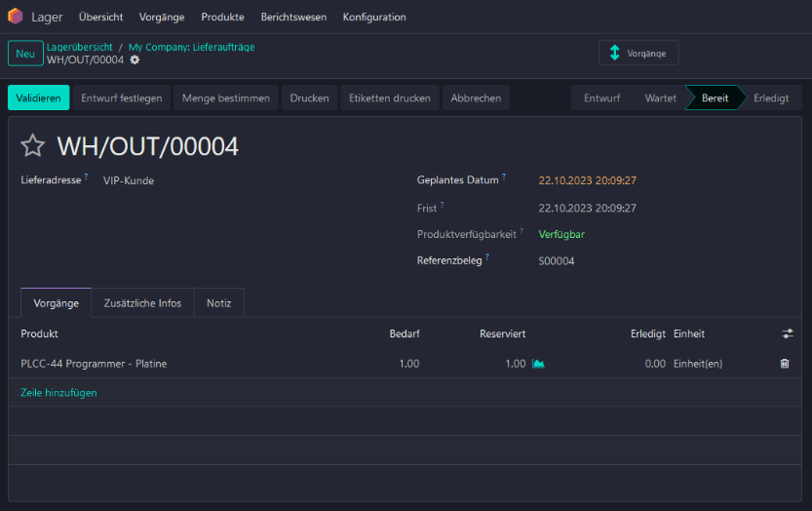Click the VIP-Kunde delivery address field
The width and height of the screenshot is (812, 511).
[x=129, y=180]
